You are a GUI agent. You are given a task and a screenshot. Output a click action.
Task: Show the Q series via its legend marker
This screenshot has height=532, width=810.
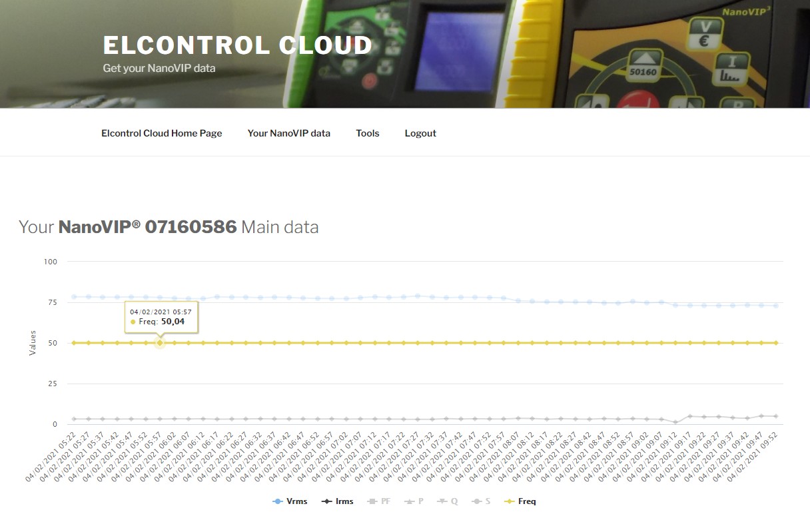tap(448, 501)
